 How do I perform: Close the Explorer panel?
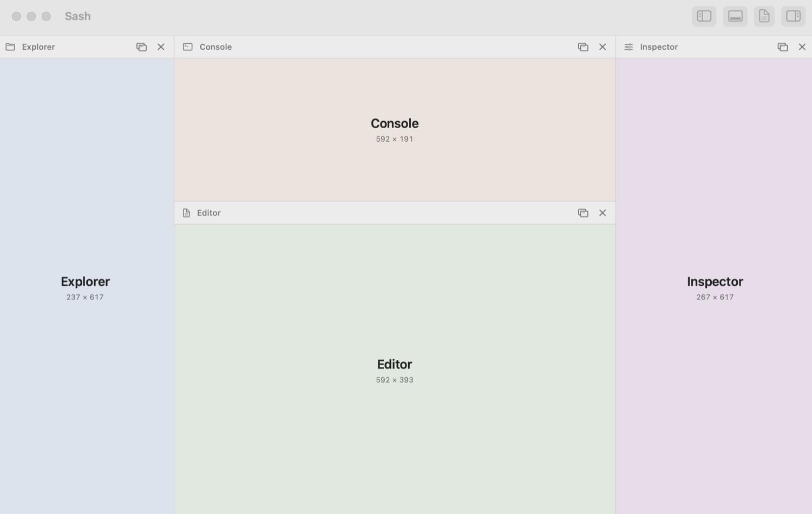(161, 47)
